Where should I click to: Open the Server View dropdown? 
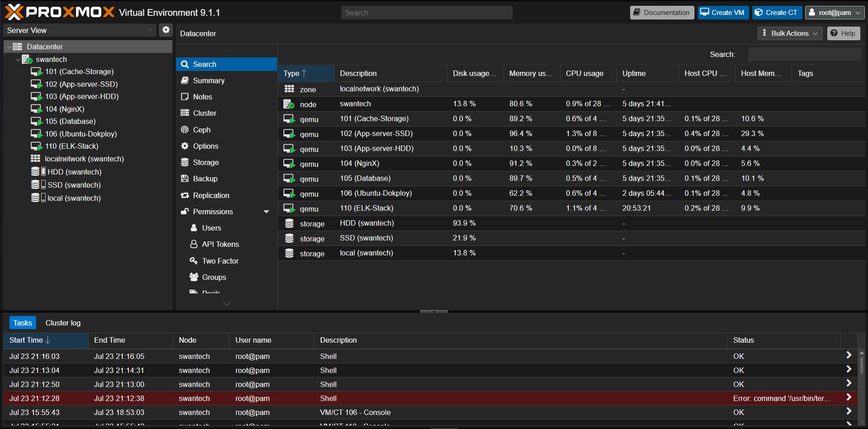coord(150,30)
